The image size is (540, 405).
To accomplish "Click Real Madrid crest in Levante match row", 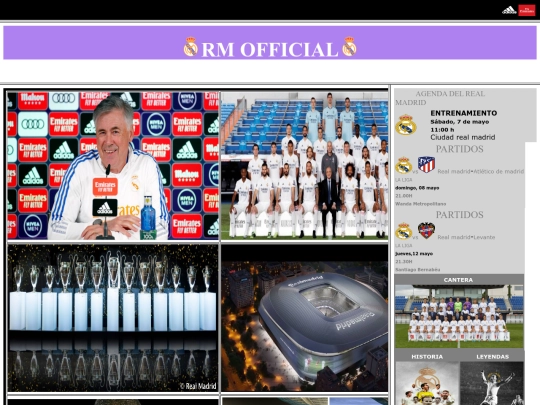I will (x=404, y=231).
